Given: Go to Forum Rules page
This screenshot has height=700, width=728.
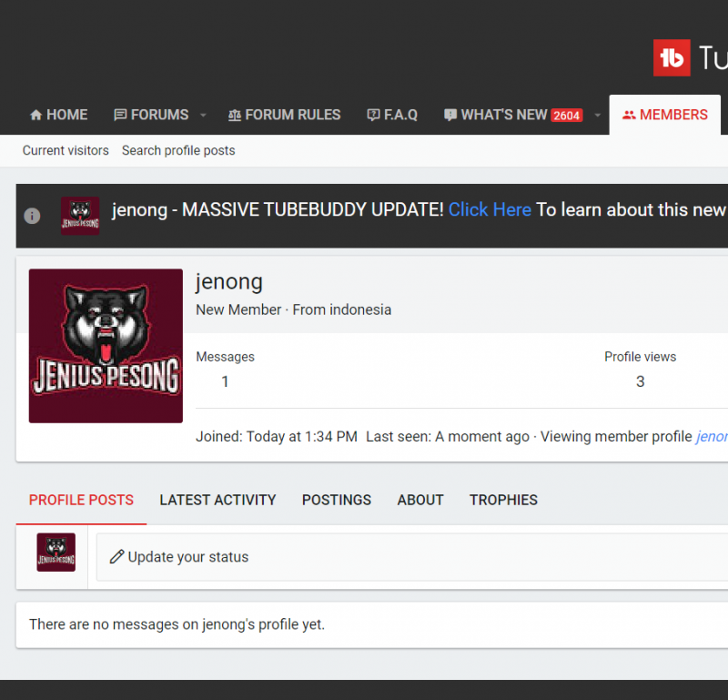Looking at the screenshot, I should coord(284,115).
